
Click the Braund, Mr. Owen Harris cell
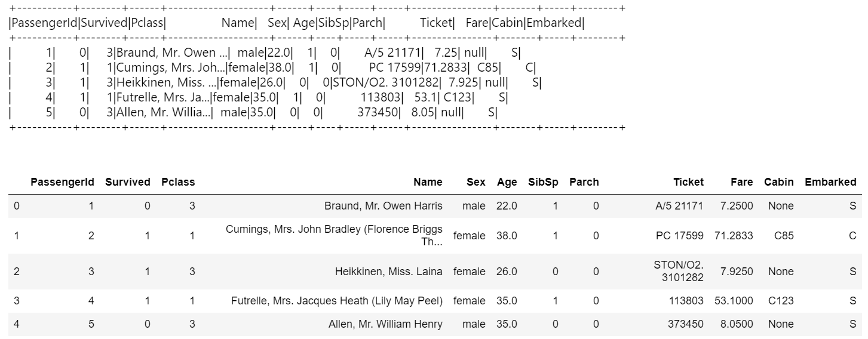pyautogui.click(x=383, y=206)
